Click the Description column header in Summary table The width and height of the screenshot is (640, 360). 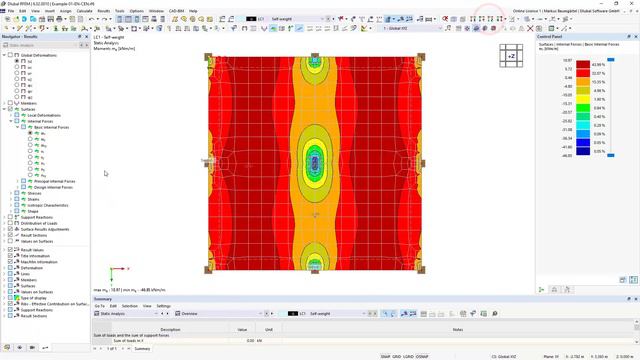pyautogui.click(x=170, y=329)
